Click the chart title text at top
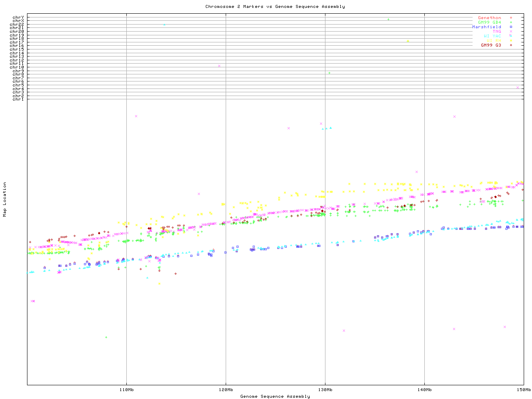The width and height of the screenshot is (532, 399). (x=275, y=7)
